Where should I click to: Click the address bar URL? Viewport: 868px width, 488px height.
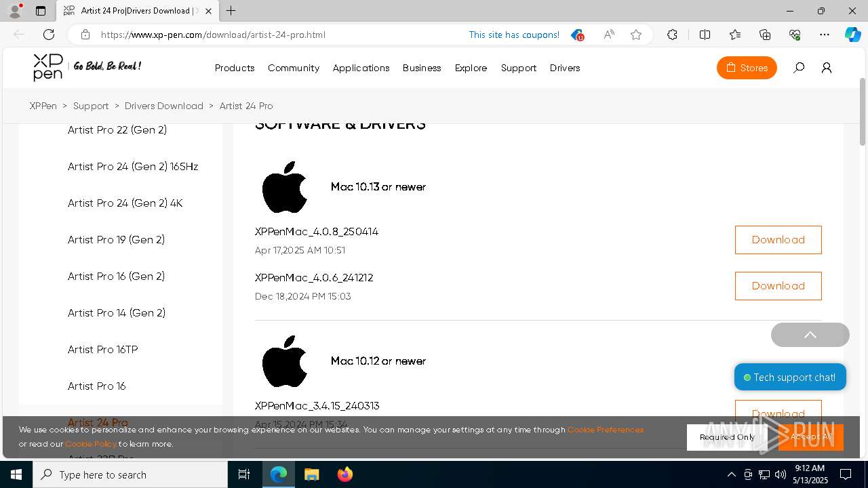coord(213,35)
